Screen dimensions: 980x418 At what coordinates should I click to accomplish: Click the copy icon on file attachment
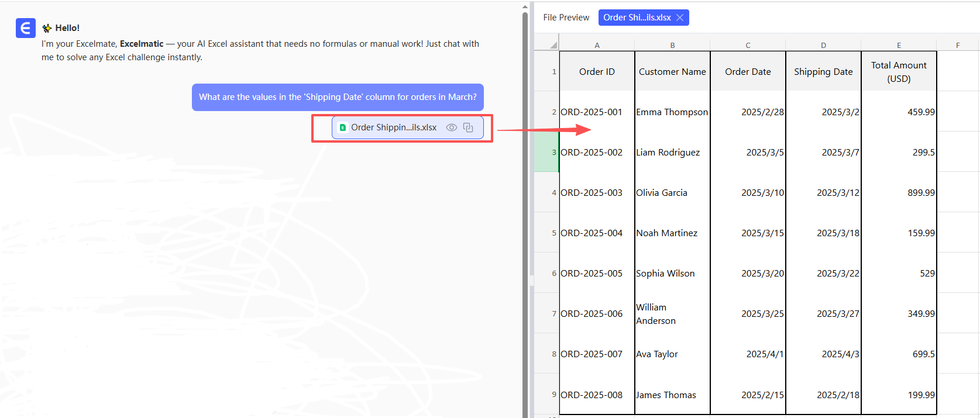click(x=468, y=127)
